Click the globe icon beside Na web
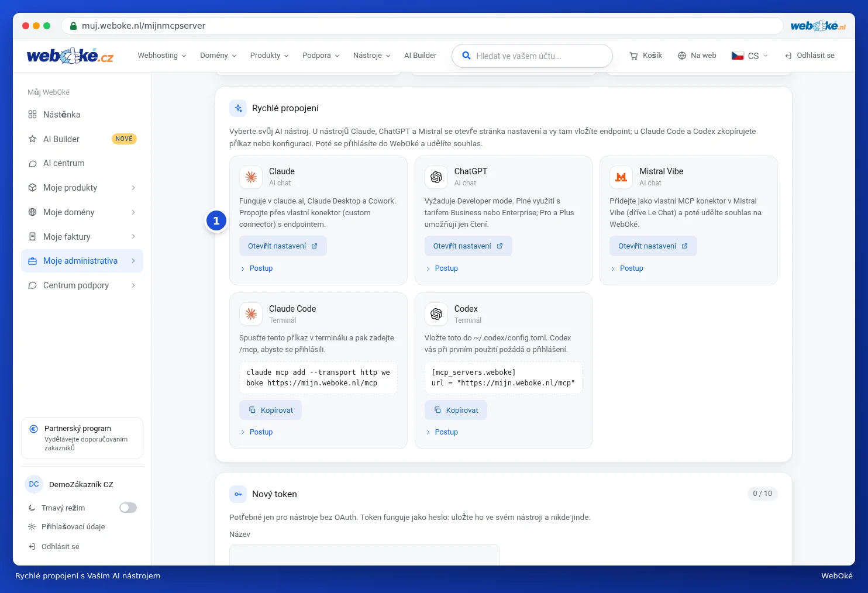The image size is (868, 593). (x=682, y=56)
